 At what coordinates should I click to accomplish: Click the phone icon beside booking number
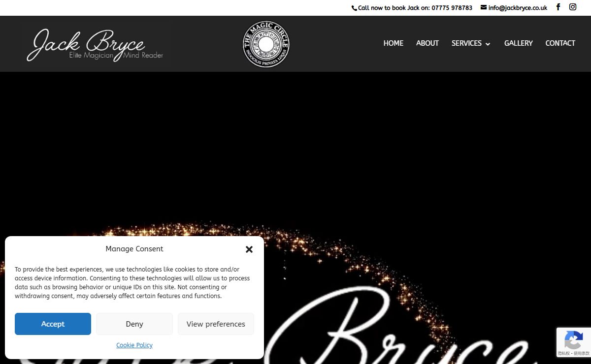[x=354, y=8]
